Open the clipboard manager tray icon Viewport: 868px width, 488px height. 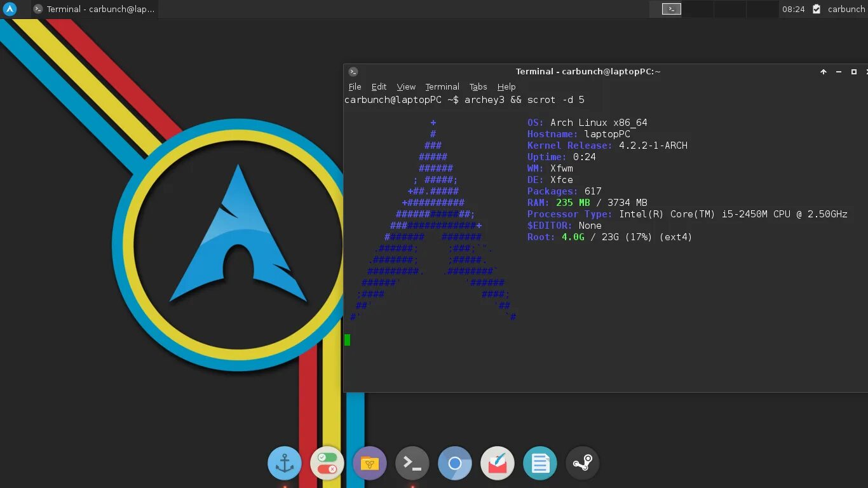tap(817, 9)
